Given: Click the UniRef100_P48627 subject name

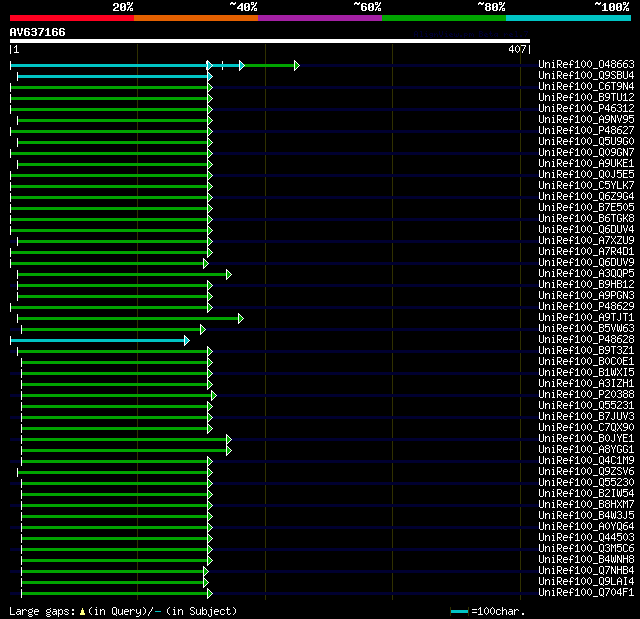Looking at the screenshot, I should [586, 130].
